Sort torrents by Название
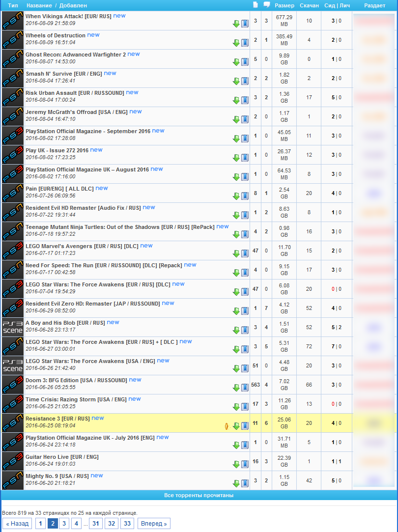 39,5
